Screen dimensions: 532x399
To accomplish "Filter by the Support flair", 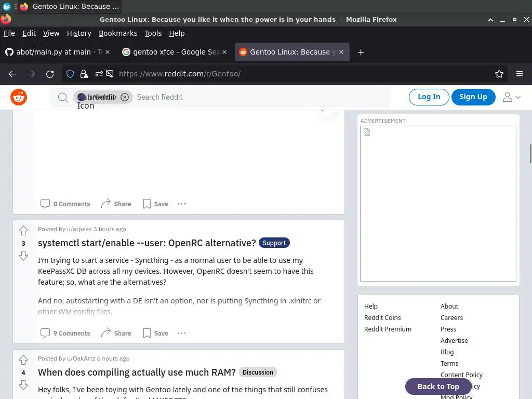I will [x=274, y=243].
